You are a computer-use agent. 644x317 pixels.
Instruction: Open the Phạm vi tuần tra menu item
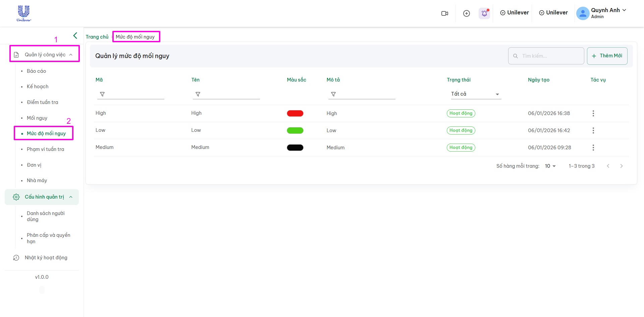45,149
